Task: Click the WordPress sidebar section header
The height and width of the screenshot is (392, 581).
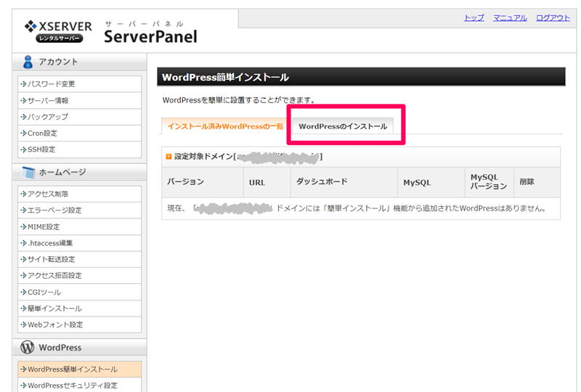Action: coord(80,348)
